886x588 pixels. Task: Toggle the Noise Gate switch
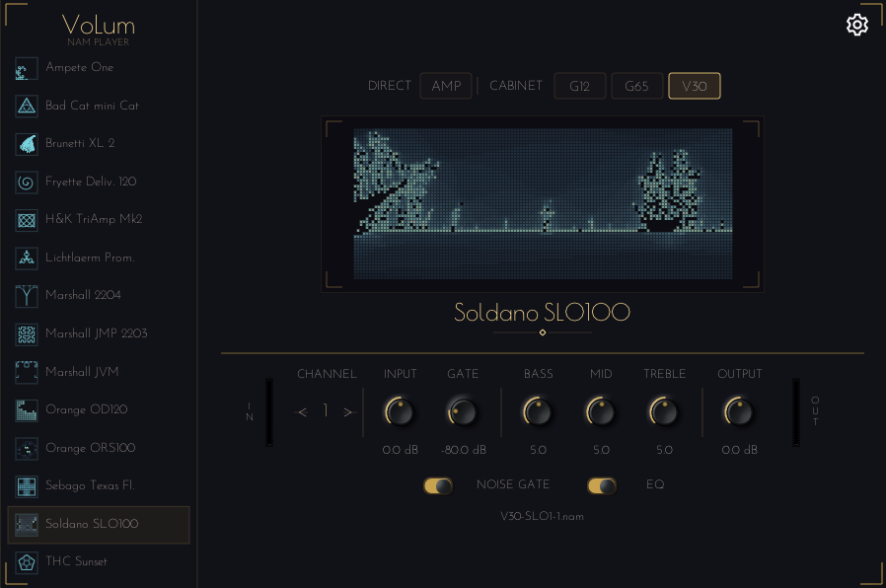438,485
